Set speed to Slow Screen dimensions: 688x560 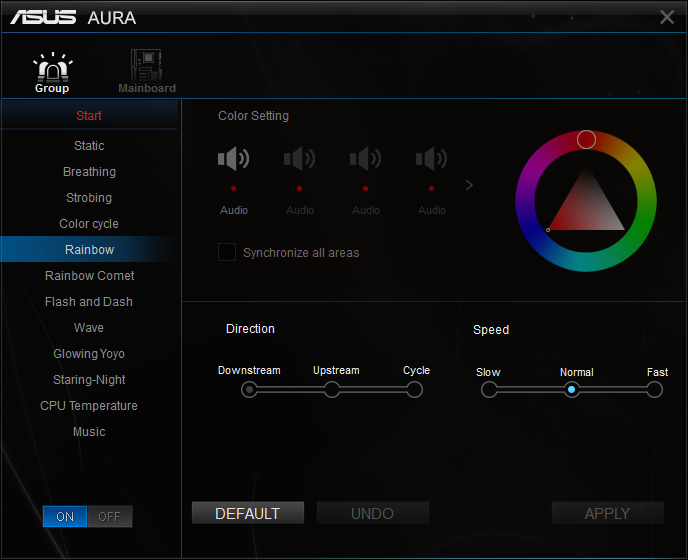click(489, 390)
